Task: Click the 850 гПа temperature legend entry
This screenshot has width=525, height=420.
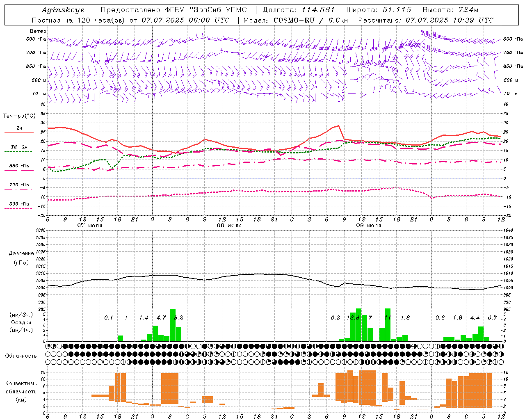Action: click(19, 166)
